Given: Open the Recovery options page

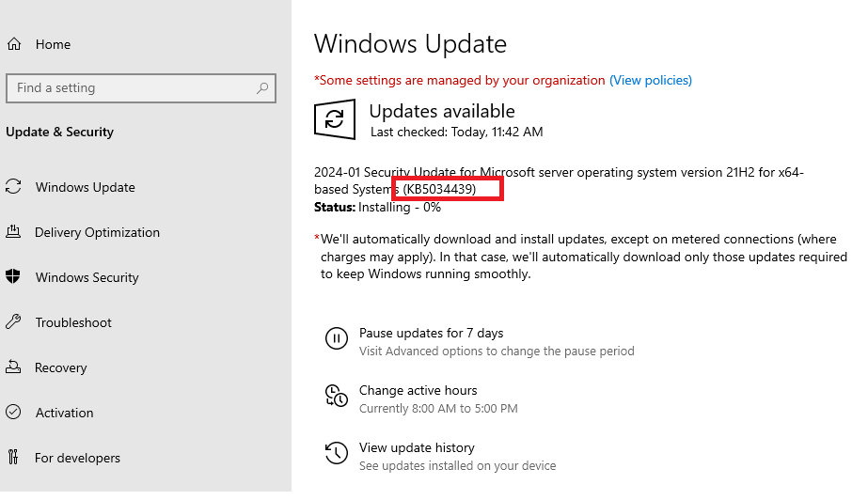Looking at the screenshot, I should (x=61, y=367).
